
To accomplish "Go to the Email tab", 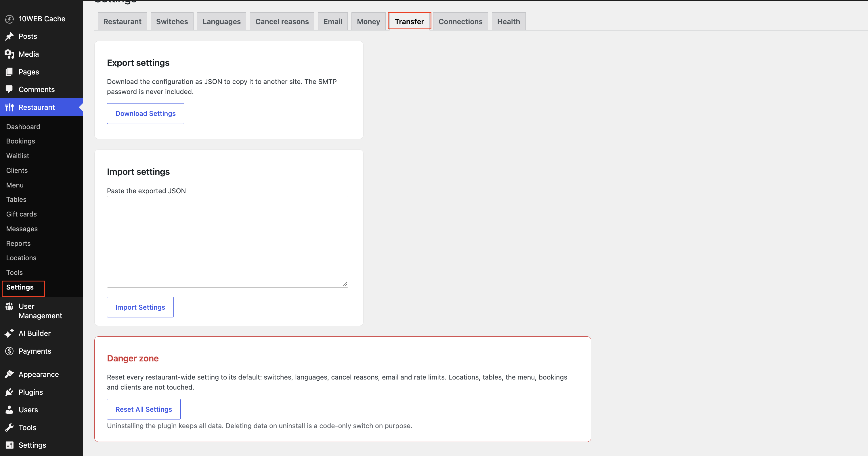I will [332, 22].
